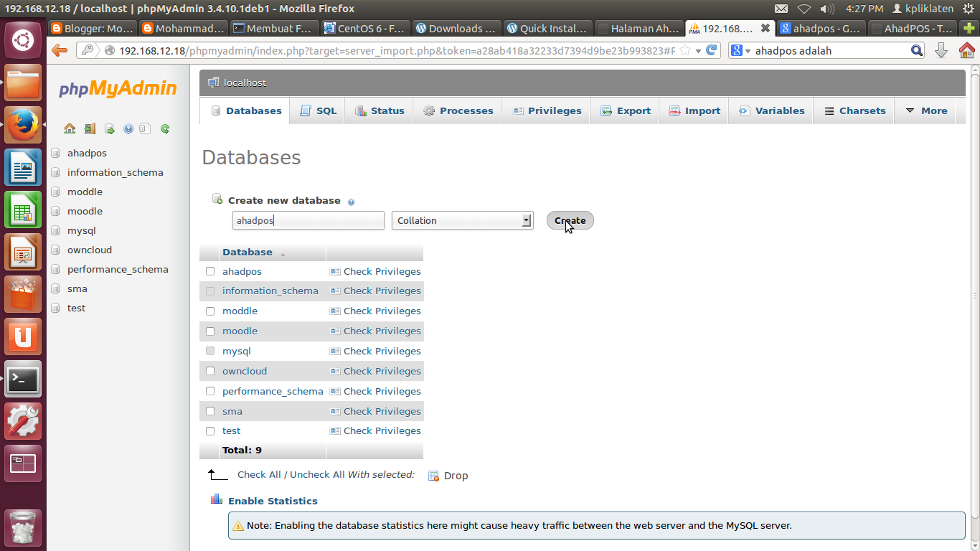Bookmark the page with the star icon
The height and width of the screenshot is (551, 980).
click(685, 50)
